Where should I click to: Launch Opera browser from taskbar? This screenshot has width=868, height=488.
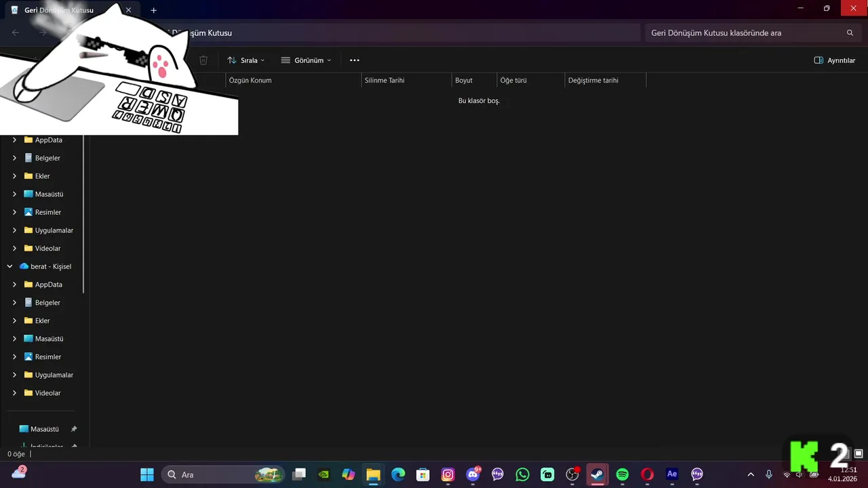coord(647,474)
